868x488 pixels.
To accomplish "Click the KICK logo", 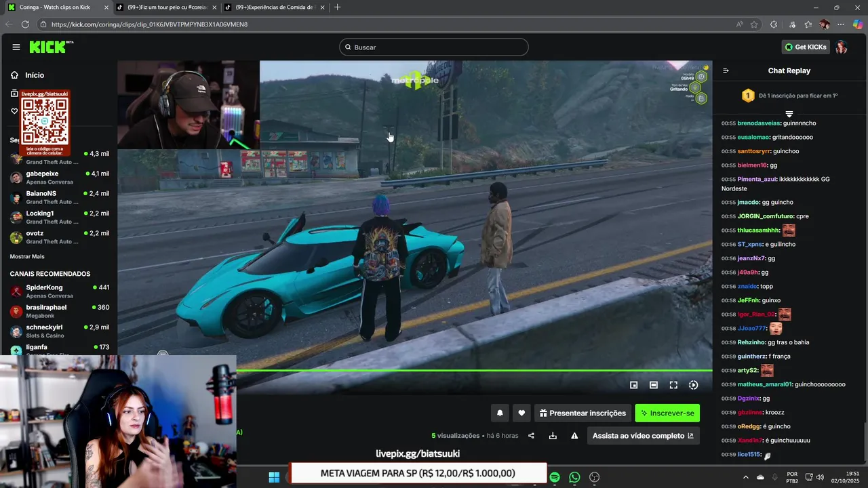I will 52,47.
